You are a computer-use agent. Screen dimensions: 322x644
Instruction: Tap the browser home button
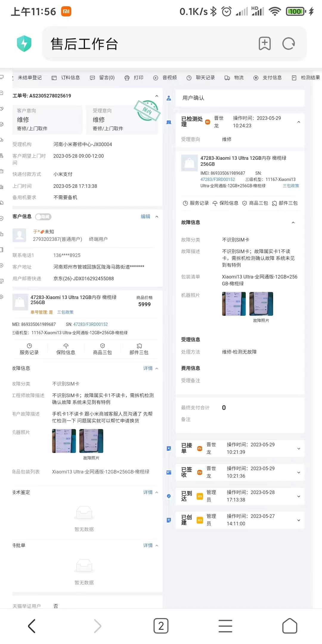coord(290,626)
